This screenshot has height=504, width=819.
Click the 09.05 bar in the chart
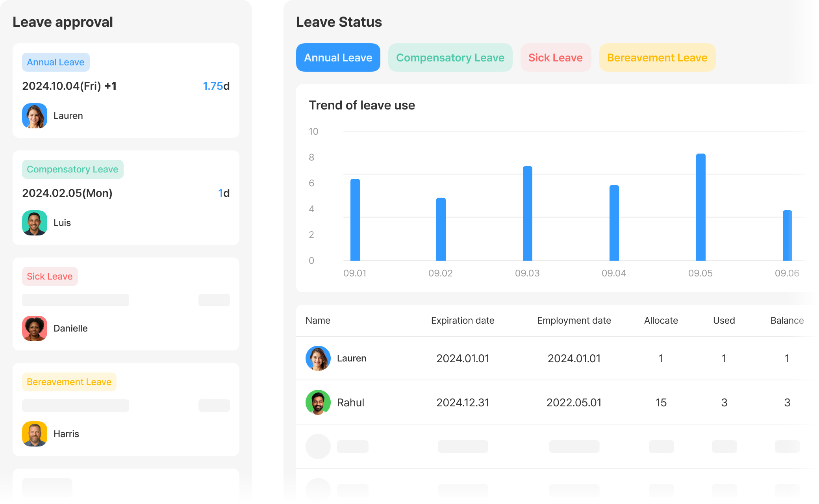point(700,207)
